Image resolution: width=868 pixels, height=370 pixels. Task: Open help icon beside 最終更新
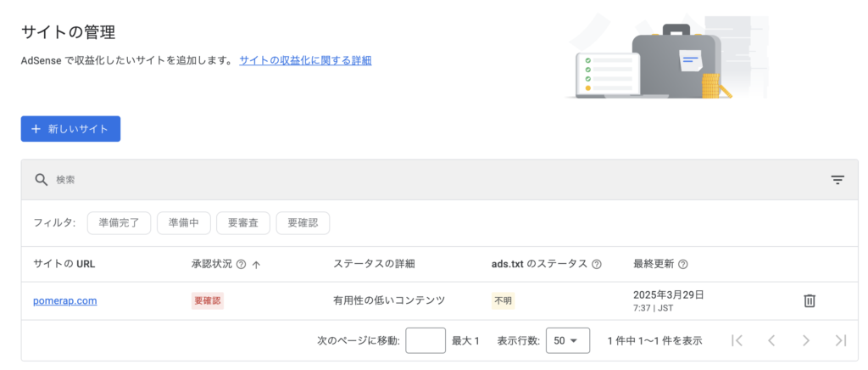(682, 264)
